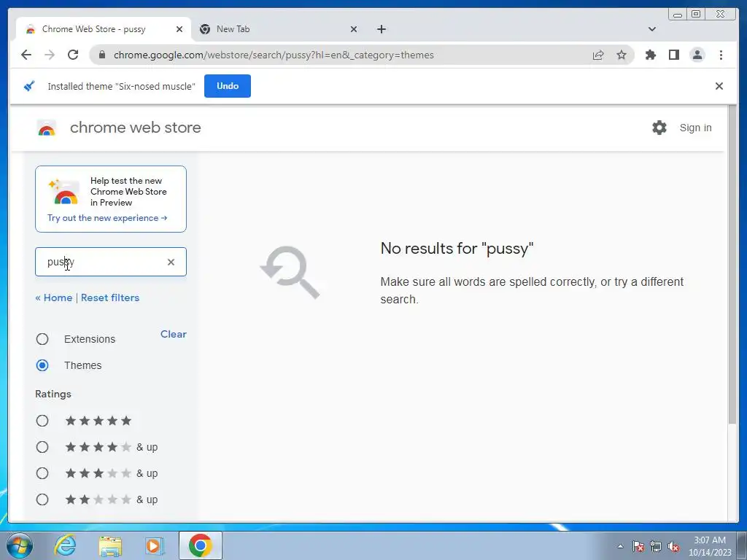Filter by three stars & up
Screen dimensions: 747x560
click(x=42, y=473)
